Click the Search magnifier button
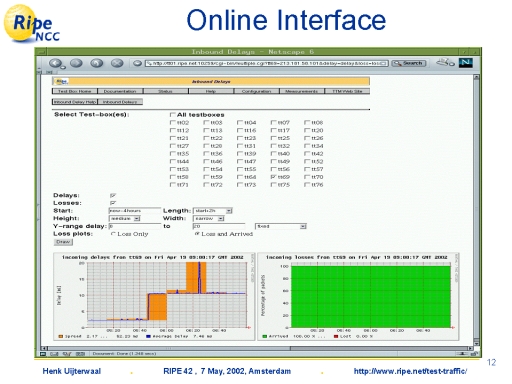 (x=409, y=63)
